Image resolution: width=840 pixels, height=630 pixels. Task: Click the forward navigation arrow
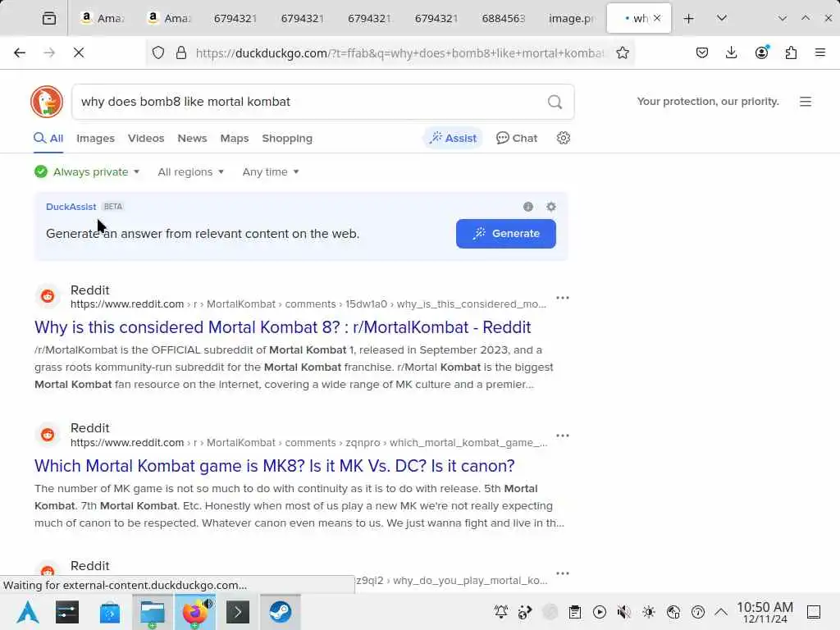coord(49,52)
